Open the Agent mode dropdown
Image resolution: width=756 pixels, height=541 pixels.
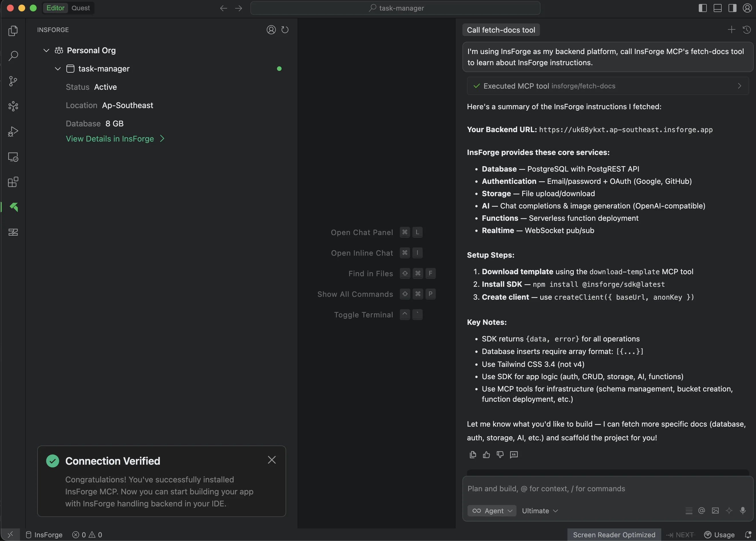coord(492,511)
